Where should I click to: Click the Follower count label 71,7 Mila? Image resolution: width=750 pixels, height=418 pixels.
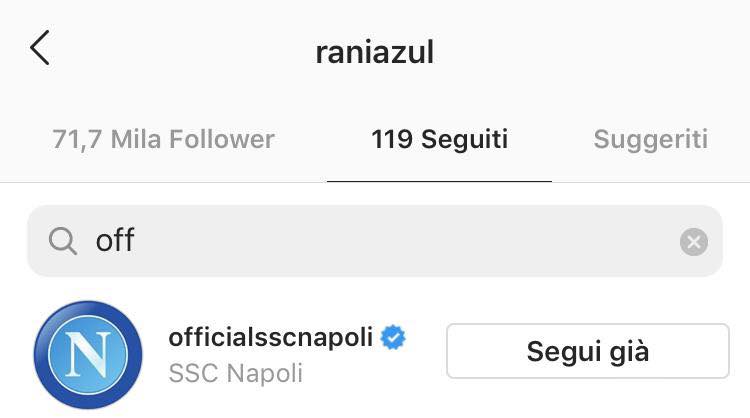[109, 140]
